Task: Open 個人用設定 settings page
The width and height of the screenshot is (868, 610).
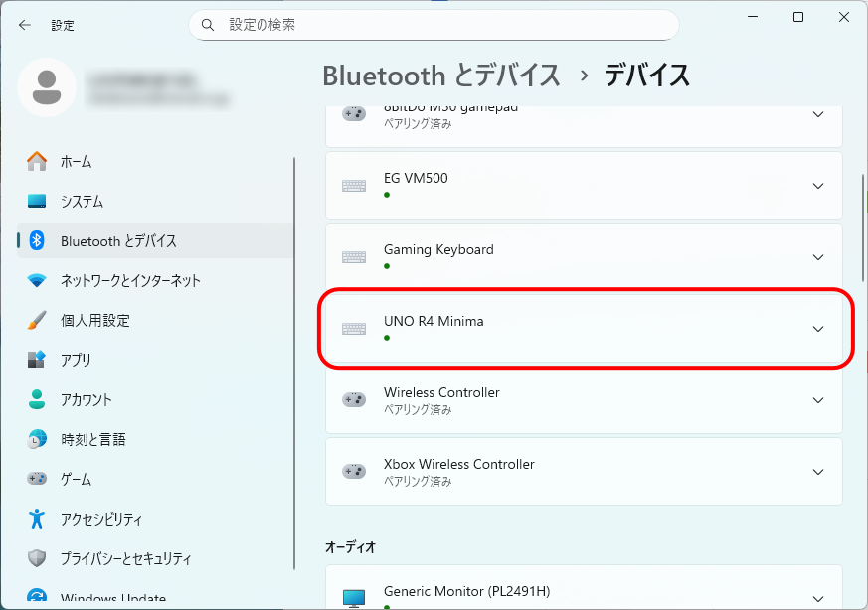Action: 94,321
